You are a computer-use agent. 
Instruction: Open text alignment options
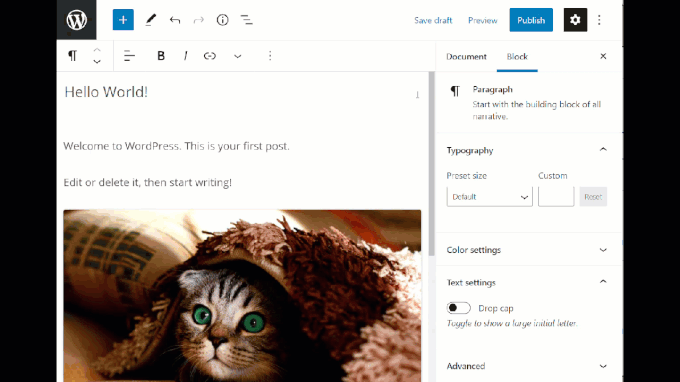(129, 56)
